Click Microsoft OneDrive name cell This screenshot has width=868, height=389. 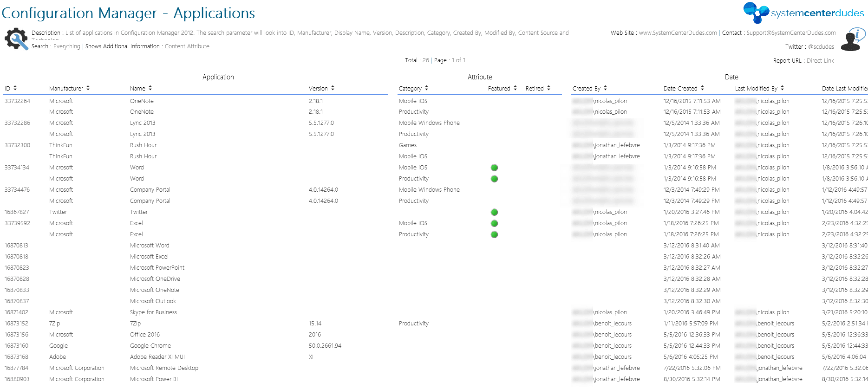(x=155, y=279)
